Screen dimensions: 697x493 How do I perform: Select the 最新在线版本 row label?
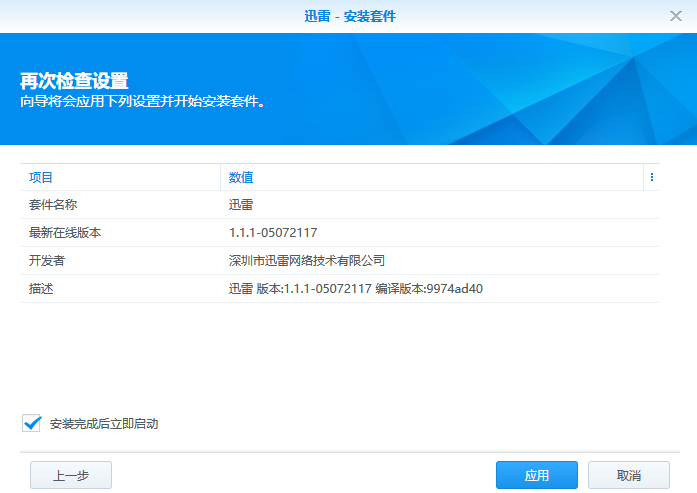pyautogui.click(x=66, y=233)
